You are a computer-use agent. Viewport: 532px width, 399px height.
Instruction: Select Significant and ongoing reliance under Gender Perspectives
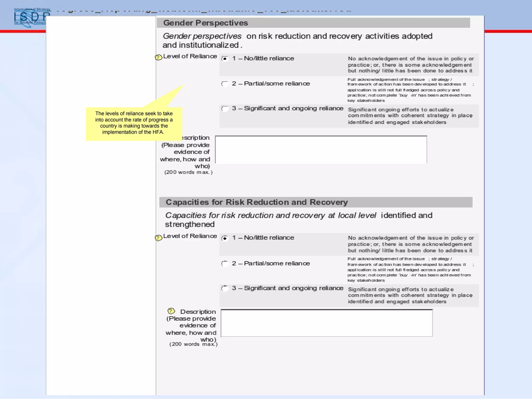point(225,108)
